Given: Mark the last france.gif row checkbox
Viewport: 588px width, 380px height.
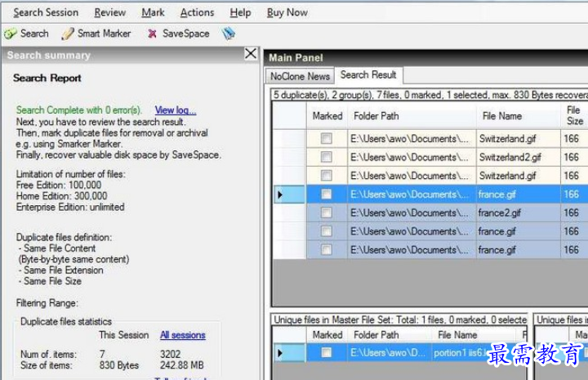Looking at the screenshot, I should [x=326, y=249].
